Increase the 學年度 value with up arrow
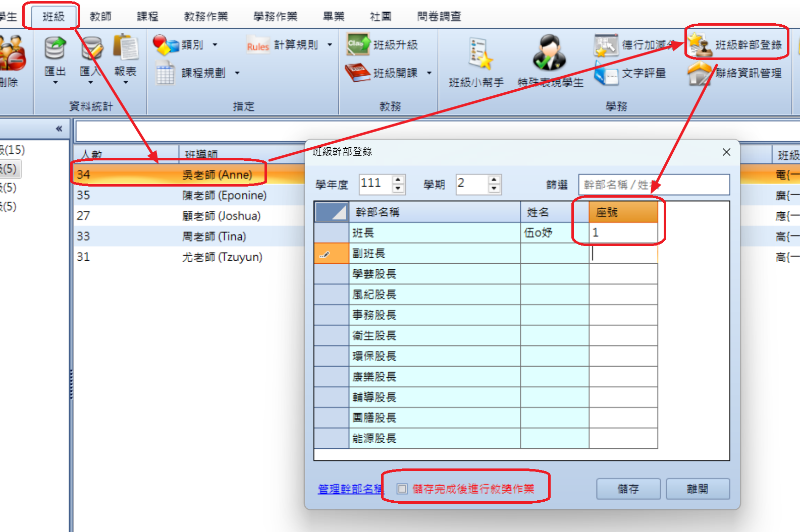This screenshot has width=800, height=532. (398, 180)
